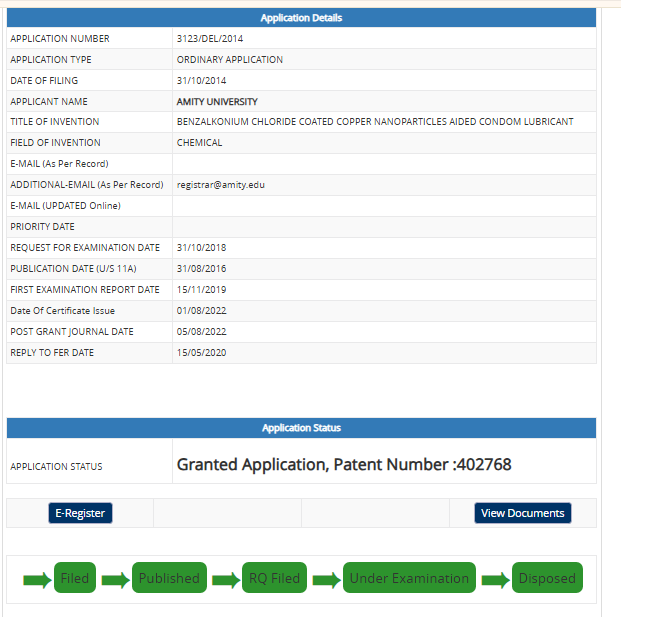Image resolution: width=648 pixels, height=617 pixels.
Task: Click the REPLY TO FER DATE label
Action: click(x=52, y=353)
